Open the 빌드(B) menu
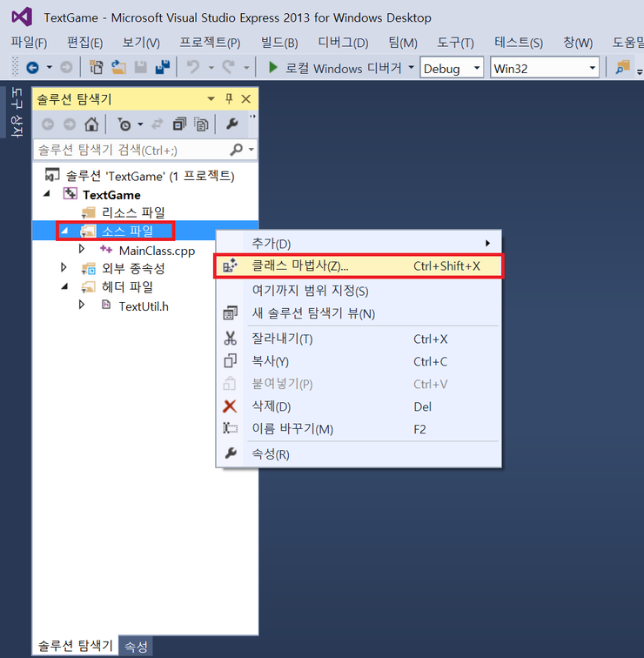This screenshot has width=644, height=658. (278, 43)
